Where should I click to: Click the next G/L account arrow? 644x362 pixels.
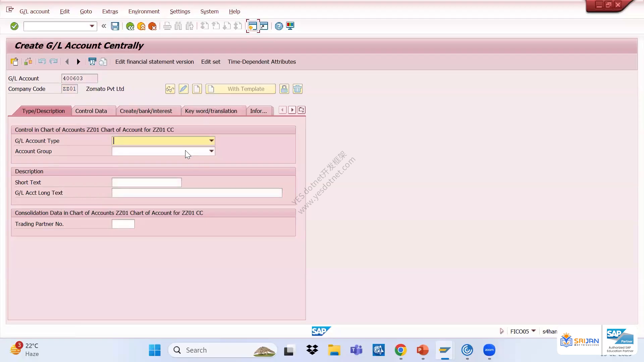(78, 62)
